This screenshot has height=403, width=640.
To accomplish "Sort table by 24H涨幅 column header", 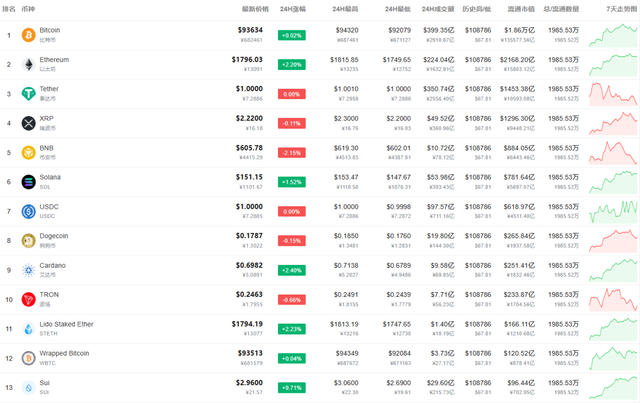I will [293, 9].
